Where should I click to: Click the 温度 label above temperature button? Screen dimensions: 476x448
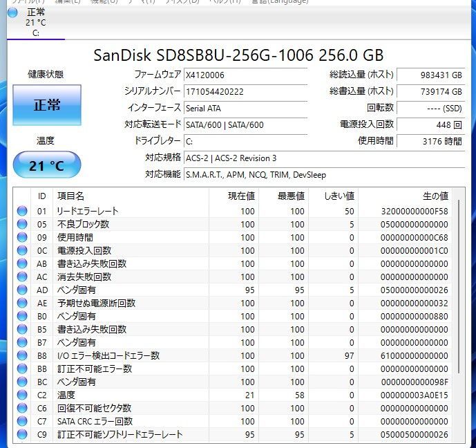46,140
